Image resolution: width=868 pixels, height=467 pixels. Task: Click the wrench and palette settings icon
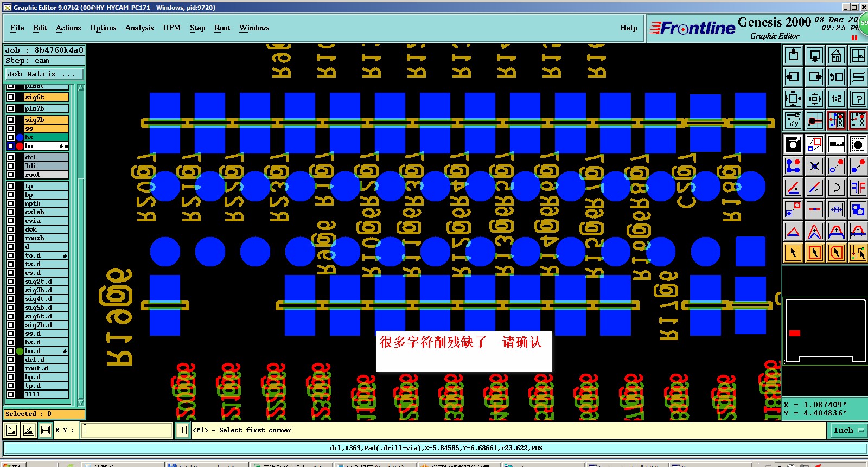coord(793,120)
